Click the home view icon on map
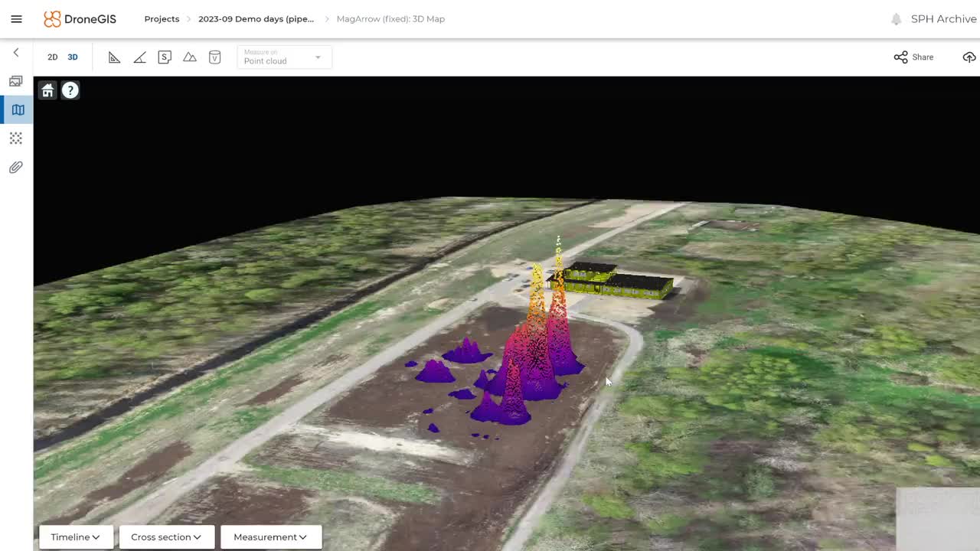The height and width of the screenshot is (551, 980). pos(47,90)
